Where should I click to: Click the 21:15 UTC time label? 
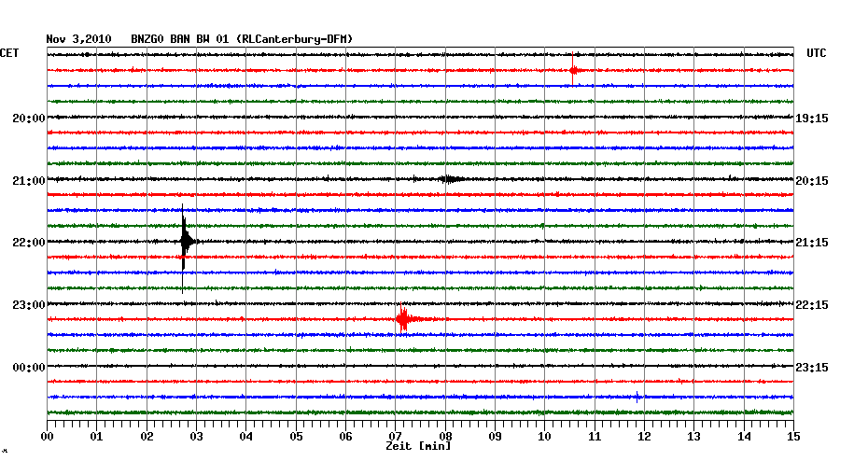[x=811, y=243]
